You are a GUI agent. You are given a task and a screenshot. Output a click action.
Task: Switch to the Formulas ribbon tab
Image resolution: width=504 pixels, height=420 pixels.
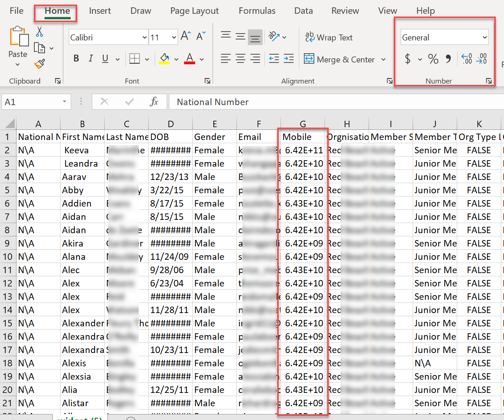[x=257, y=11]
